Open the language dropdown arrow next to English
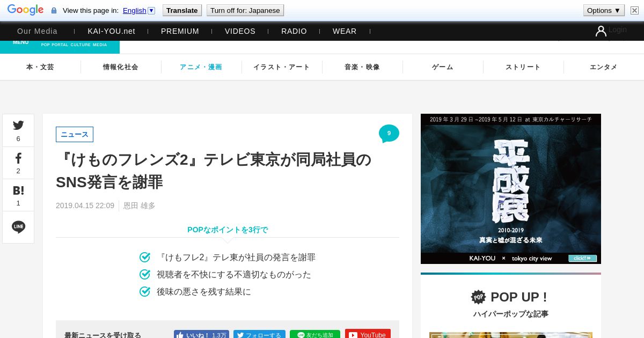The image size is (644, 338). click(151, 10)
